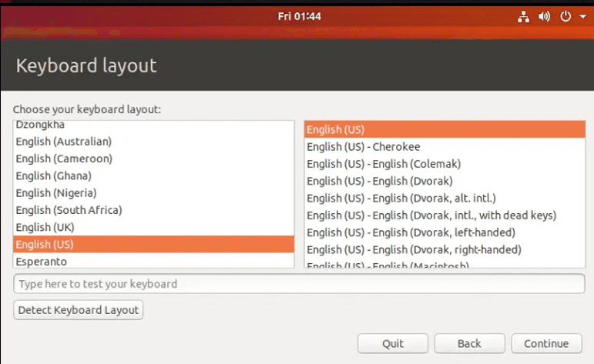The image size is (594, 364).
Task: Choose English (Dvorak) variant
Action: click(445, 181)
